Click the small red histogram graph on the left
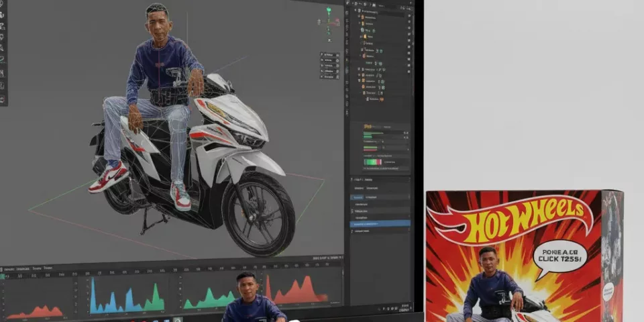 35,312
